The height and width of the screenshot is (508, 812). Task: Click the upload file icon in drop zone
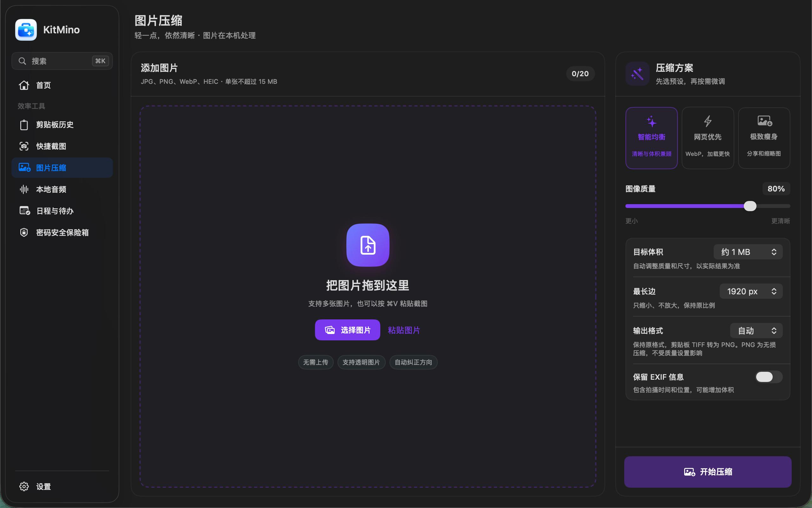click(x=368, y=245)
